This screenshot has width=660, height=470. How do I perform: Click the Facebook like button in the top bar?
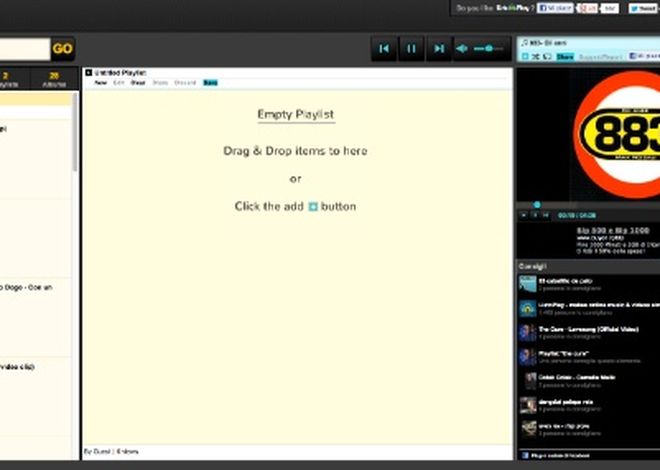pyautogui.click(x=555, y=8)
